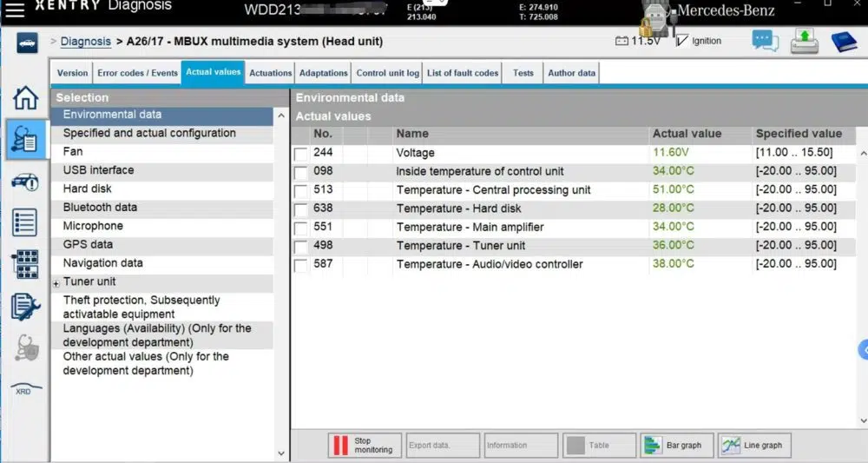Click the red stop monitoring icon

pyautogui.click(x=340, y=446)
